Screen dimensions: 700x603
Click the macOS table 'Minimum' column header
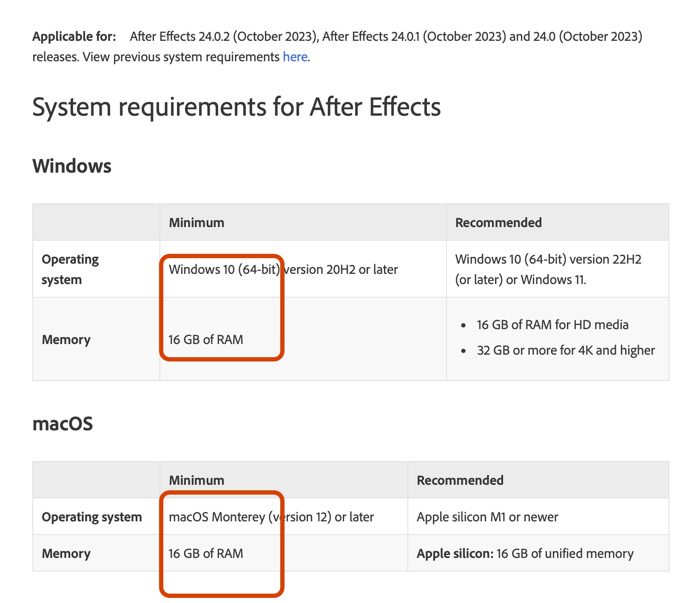click(x=196, y=480)
